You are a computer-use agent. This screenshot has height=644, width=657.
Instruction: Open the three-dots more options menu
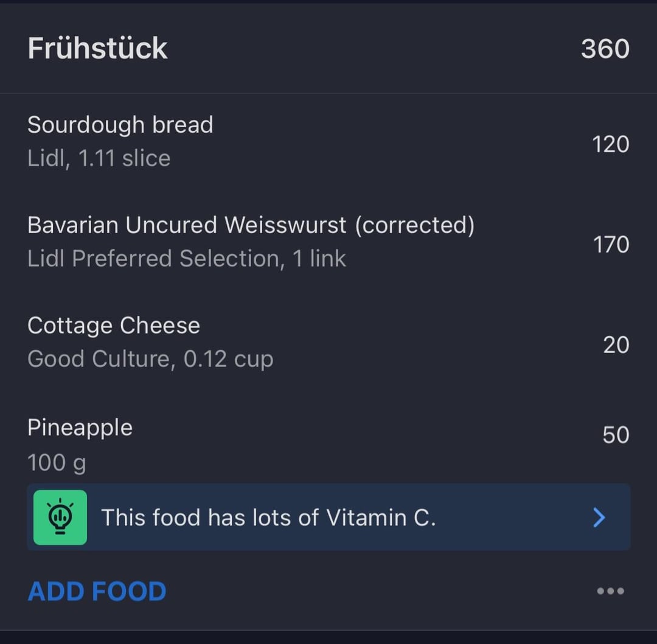coord(611,591)
